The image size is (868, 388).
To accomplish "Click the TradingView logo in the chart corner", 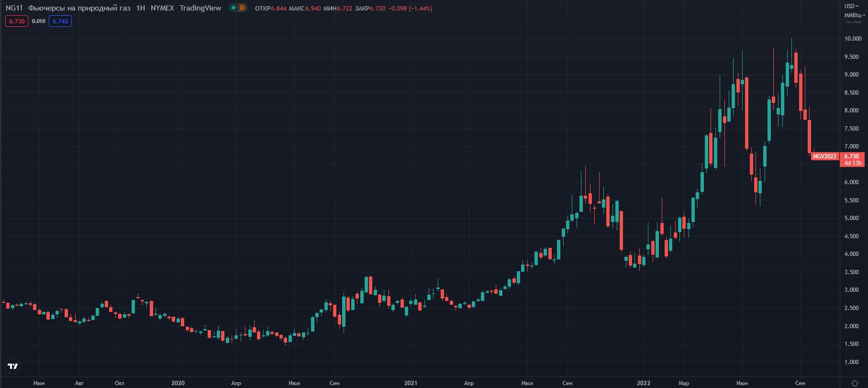I will (13, 366).
